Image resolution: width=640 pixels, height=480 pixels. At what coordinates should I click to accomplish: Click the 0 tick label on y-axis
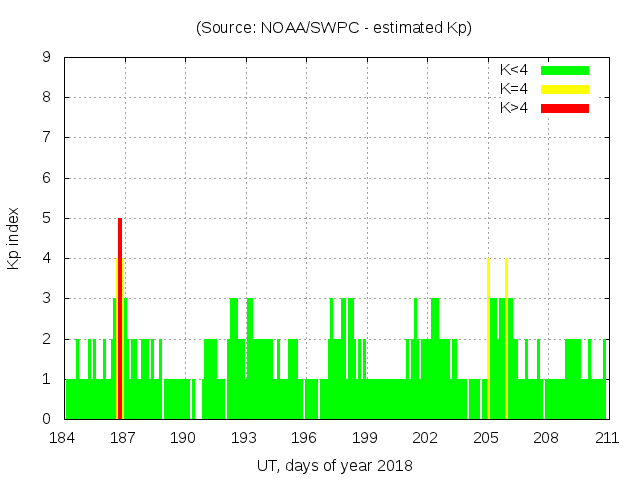[x=46, y=419]
